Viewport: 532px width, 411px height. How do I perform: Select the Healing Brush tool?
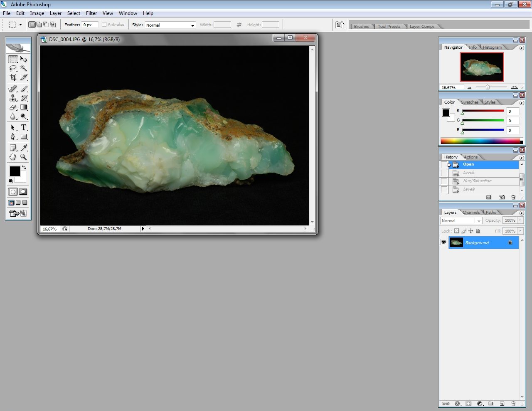pos(13,89)
